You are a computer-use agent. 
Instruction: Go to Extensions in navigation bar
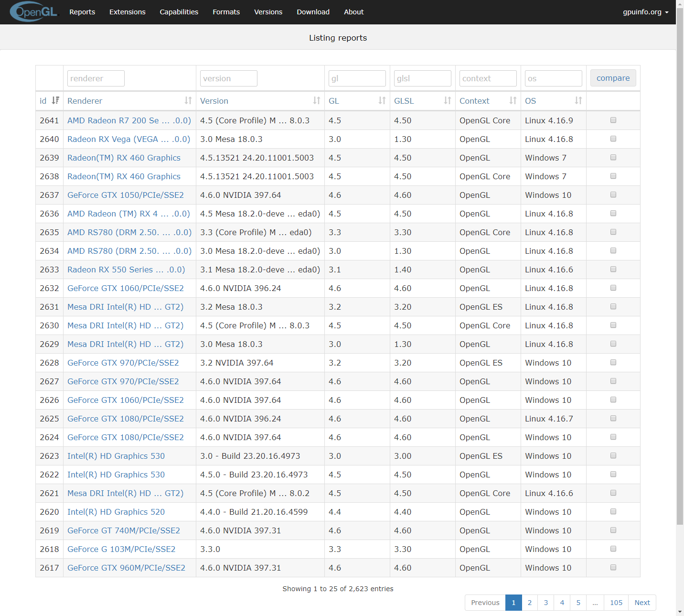127,12
